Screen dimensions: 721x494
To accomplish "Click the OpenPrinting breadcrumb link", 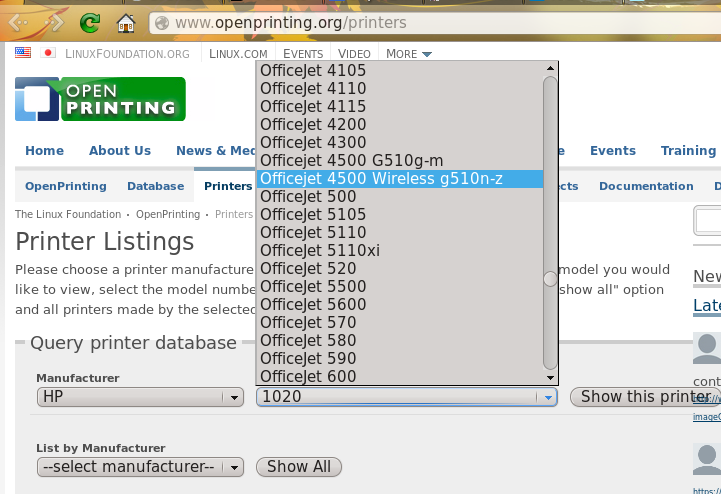I will tap(168, 214).
